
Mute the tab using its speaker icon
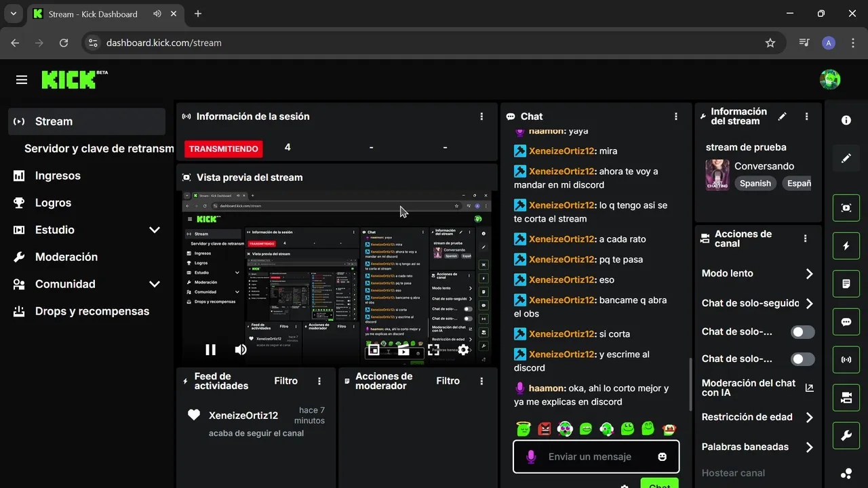point(157,14)
